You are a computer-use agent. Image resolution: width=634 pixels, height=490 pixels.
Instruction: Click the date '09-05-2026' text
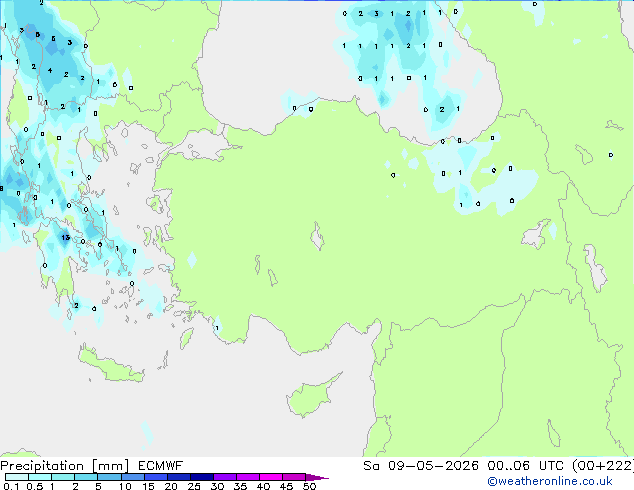tap(433, 466)
